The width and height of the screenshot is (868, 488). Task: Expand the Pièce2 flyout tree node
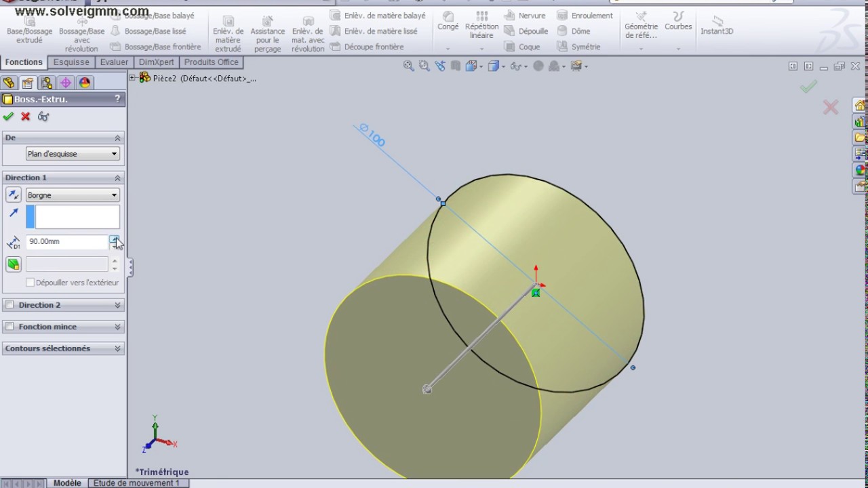point(132,78)
